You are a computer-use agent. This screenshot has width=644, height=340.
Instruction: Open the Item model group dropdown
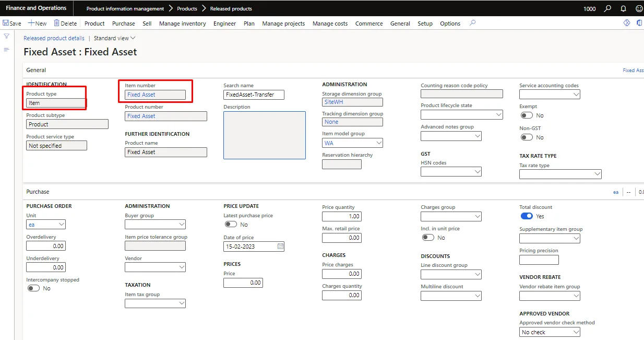click(379, 143)
